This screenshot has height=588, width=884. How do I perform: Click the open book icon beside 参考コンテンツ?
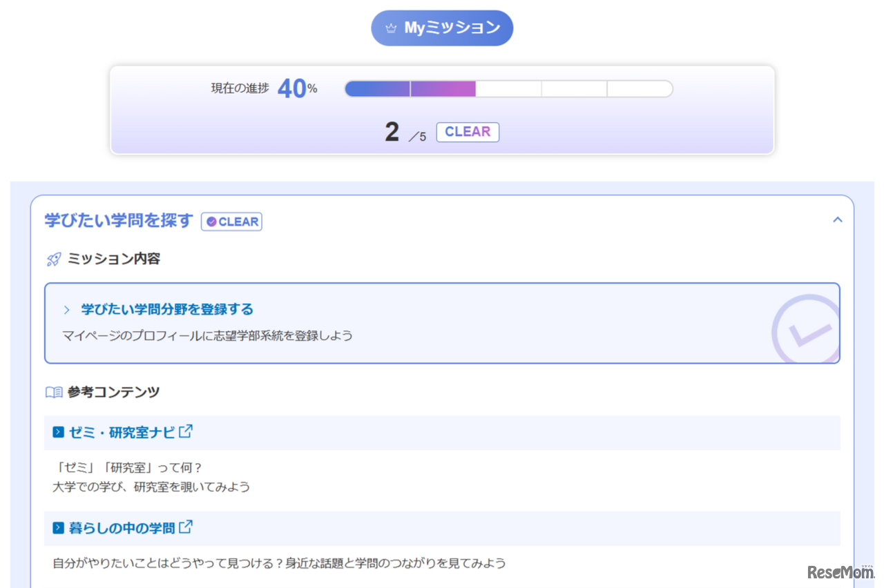coord(53,392)
